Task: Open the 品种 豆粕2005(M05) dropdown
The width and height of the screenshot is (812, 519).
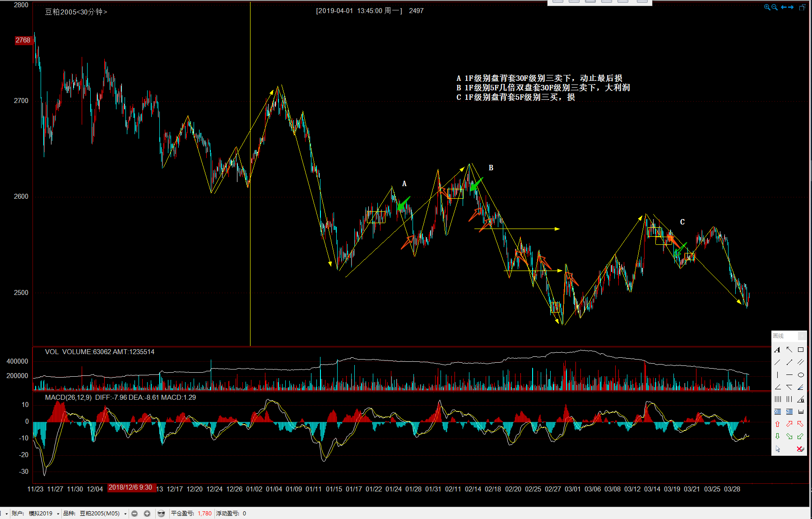Action: click(x=125, y=514)
